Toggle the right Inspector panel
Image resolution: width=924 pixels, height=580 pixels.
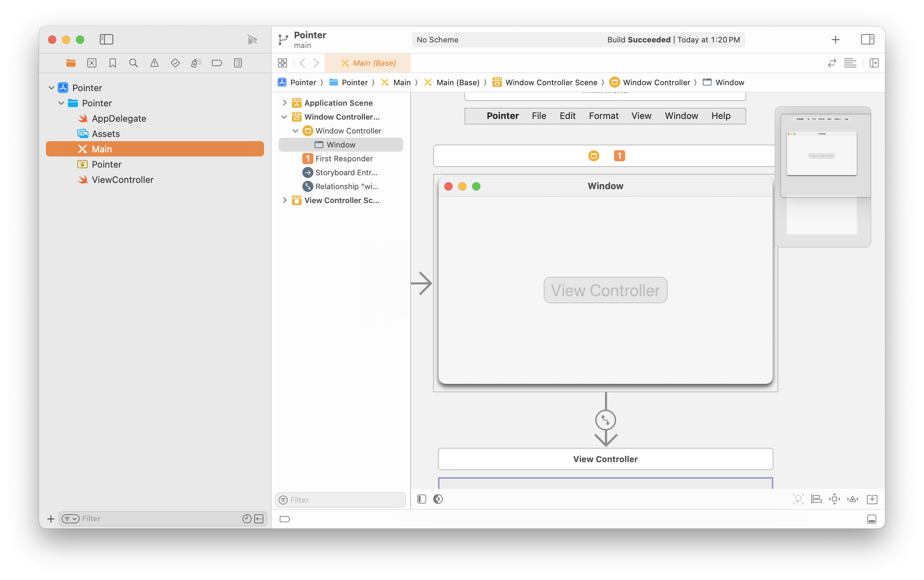[x=867, y=40]
